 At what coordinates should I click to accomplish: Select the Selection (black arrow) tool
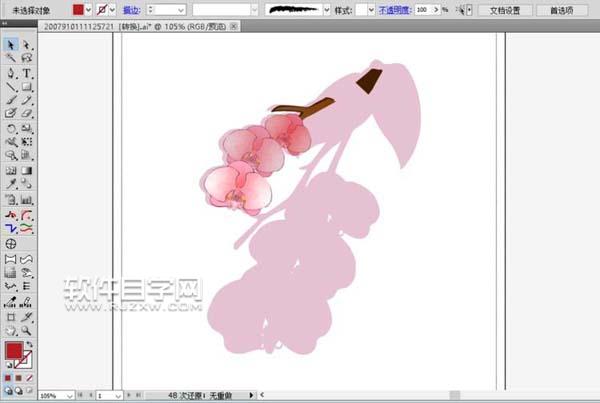click(x=11, y=46)
